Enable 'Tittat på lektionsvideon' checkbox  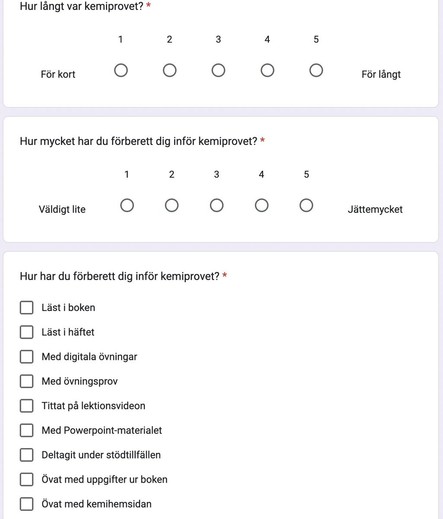click(x=27, y=406)
